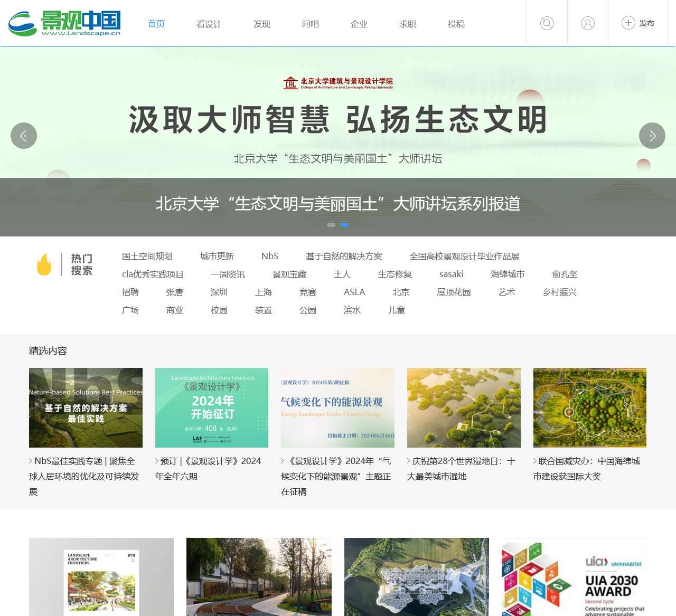Read article NbS最佳实践专题
This screenshot has height=616, width=676.
click(x=84, y=476)
